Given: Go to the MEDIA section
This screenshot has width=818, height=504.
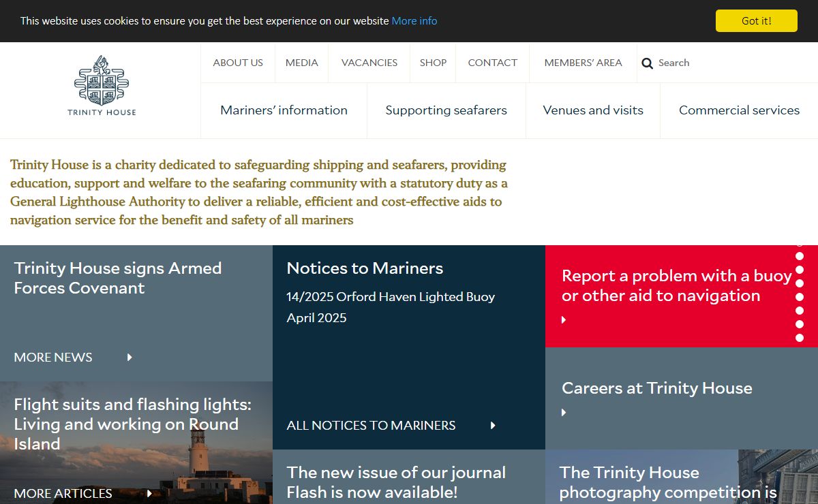Looking at the screenshot, I should point(301,63).
